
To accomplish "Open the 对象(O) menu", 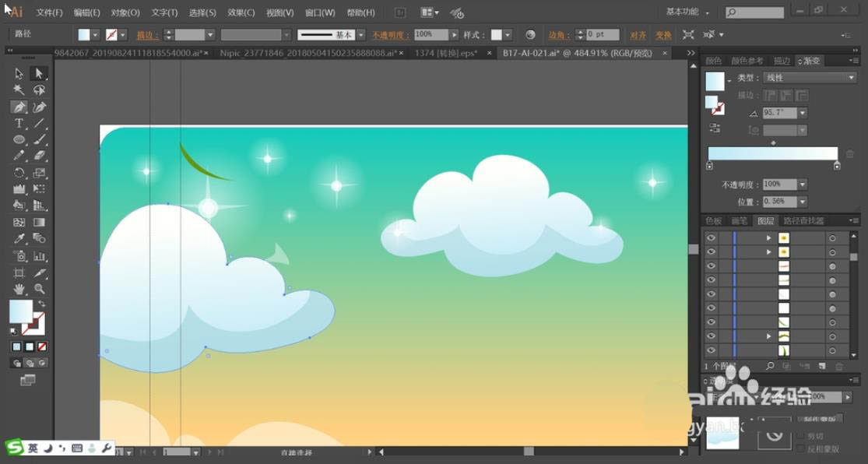I will click(x=125, y=12).
